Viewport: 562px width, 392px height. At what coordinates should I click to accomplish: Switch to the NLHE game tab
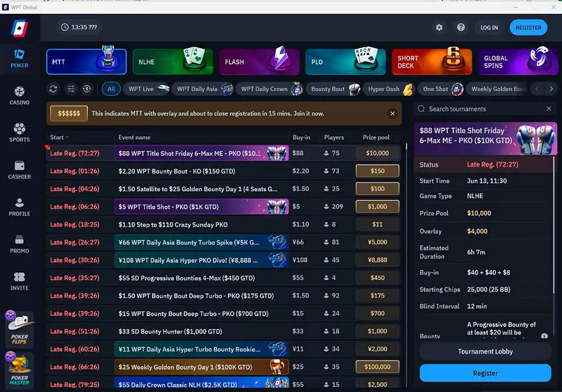(173, 62)
